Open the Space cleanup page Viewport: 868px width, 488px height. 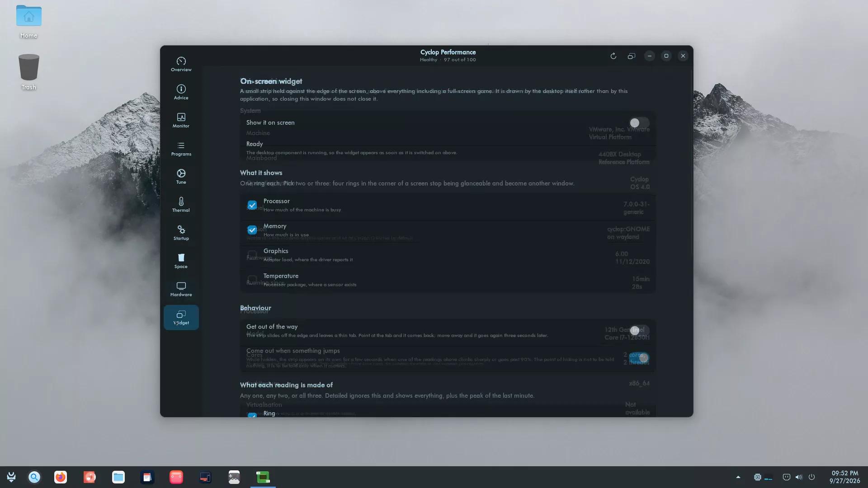point(181,260)
